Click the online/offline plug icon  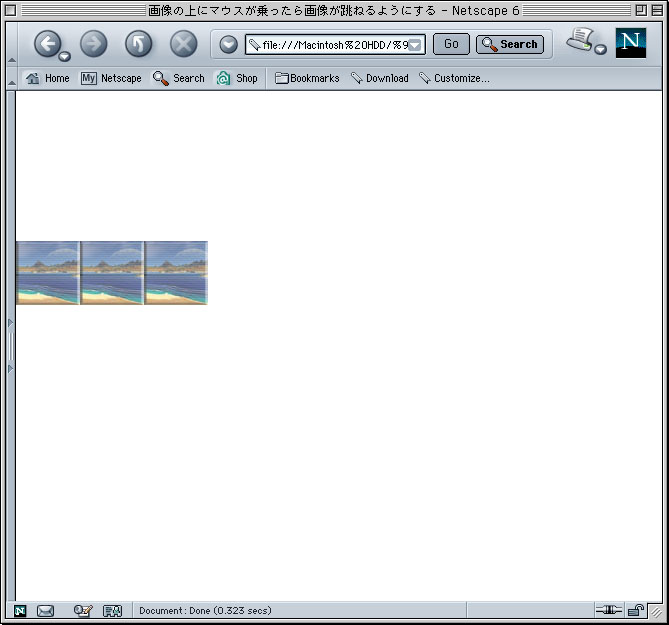[x=609, y=610]
